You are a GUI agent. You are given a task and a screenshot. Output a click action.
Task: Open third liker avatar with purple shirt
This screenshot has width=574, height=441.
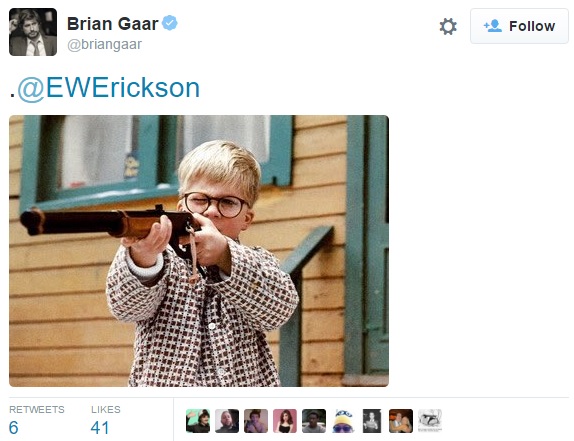pyautogui.click(x=256, y=421)
